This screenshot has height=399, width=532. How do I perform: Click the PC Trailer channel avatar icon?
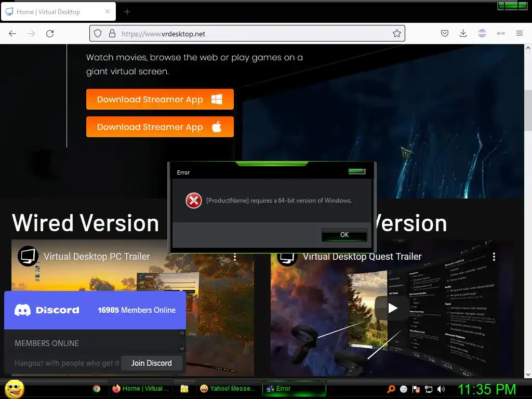click(x=28, y=256)
